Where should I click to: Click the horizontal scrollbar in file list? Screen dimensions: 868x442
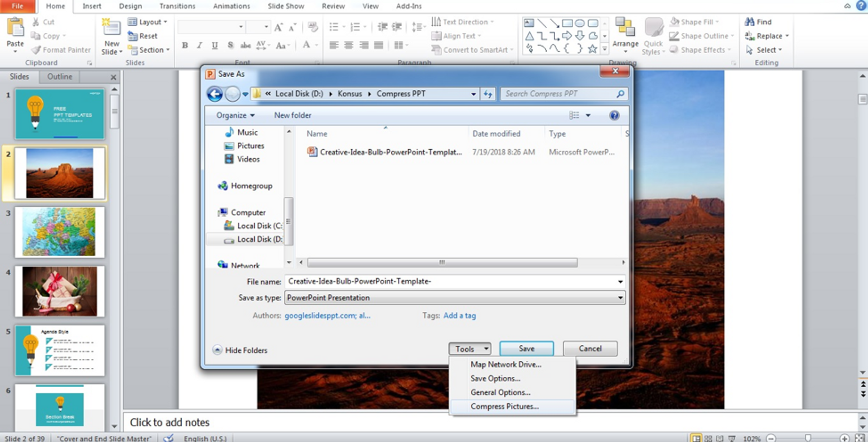pos(442,263)
